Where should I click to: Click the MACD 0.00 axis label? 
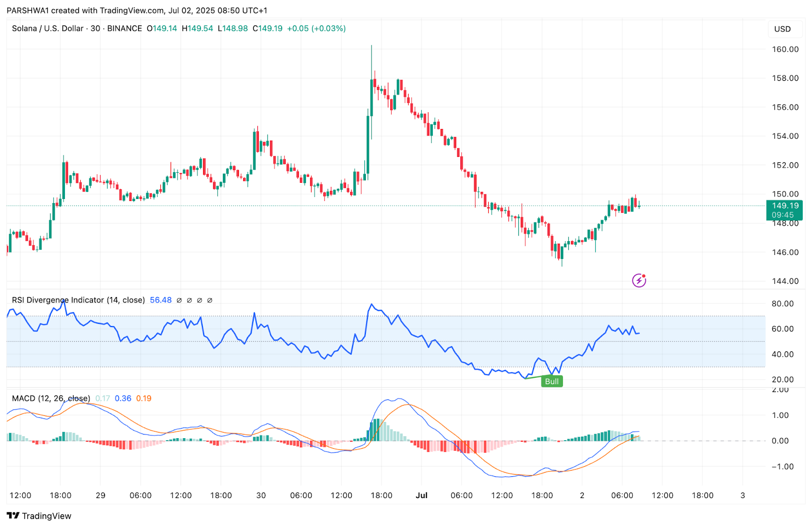780,441
